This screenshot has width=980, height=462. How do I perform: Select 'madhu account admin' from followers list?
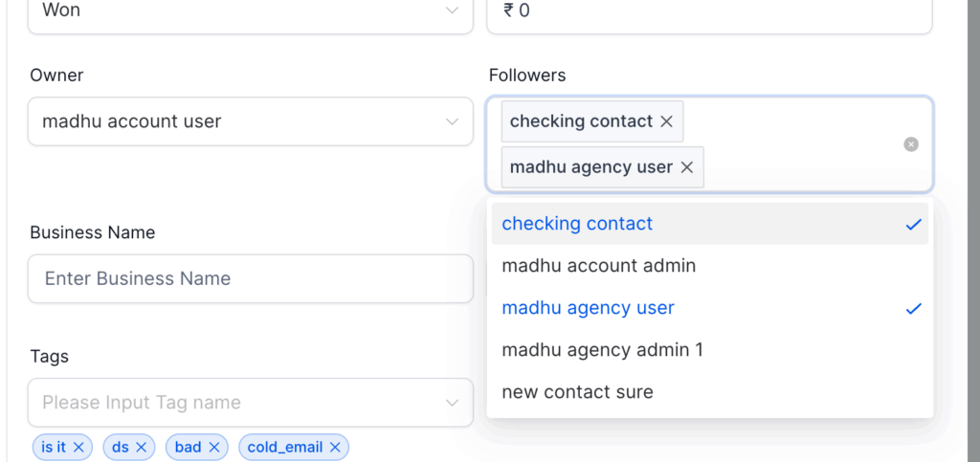pos(598,266)
